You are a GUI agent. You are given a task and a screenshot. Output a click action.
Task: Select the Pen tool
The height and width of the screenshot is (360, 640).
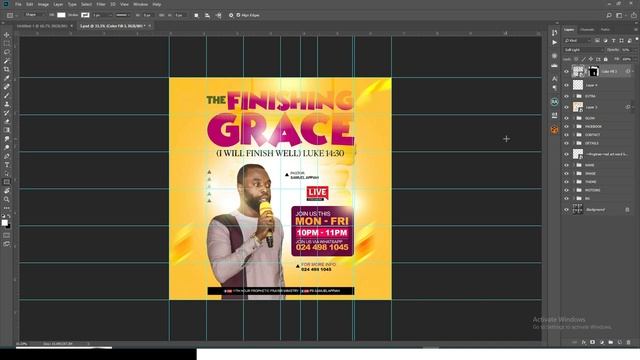[x=7, y=156]
